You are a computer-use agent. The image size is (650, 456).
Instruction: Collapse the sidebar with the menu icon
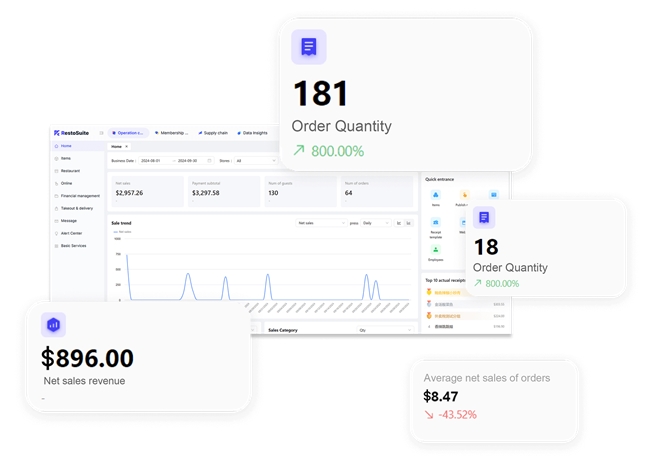click(x=101, y=133)
